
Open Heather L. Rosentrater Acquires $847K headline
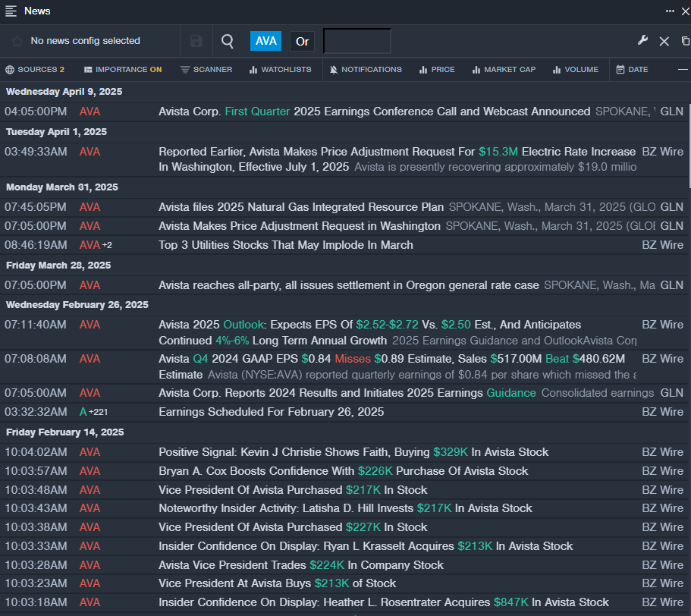(384, 602)
